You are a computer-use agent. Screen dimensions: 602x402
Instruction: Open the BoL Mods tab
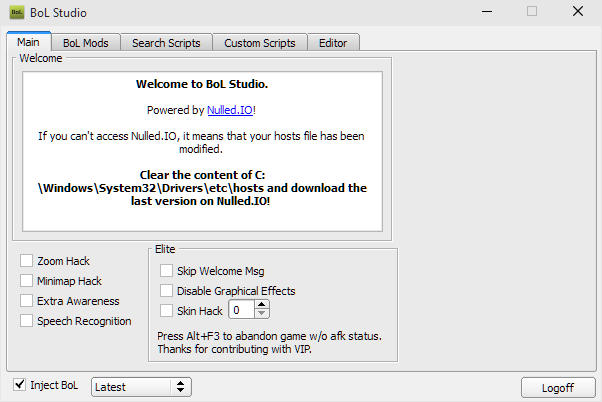(86, 43)
